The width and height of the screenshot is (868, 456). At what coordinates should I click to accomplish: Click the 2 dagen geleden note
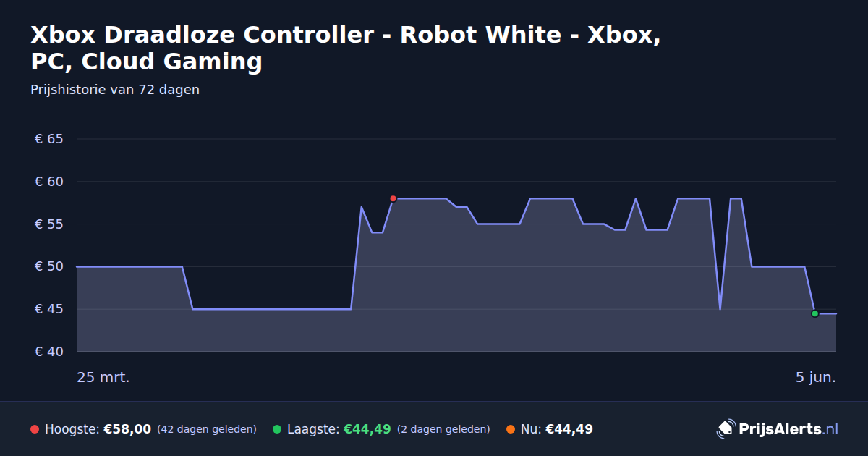[x=443, y=429]
